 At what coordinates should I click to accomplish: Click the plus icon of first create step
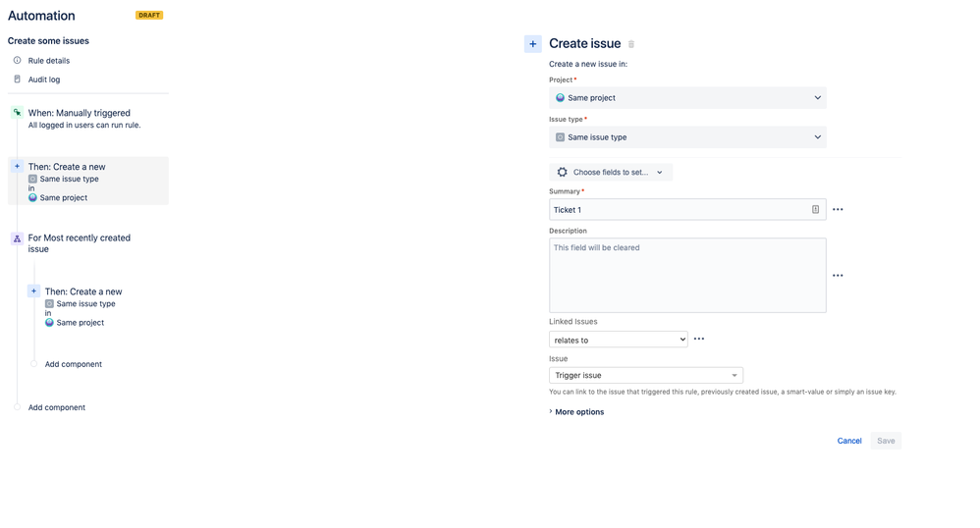pyautogui.click(x=17, y=166)
